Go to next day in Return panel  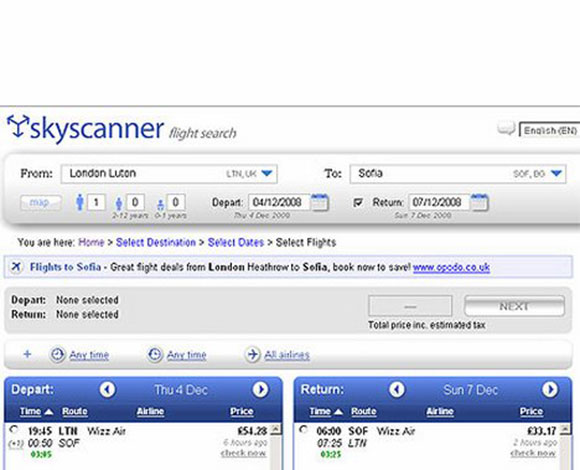(550, 389)
